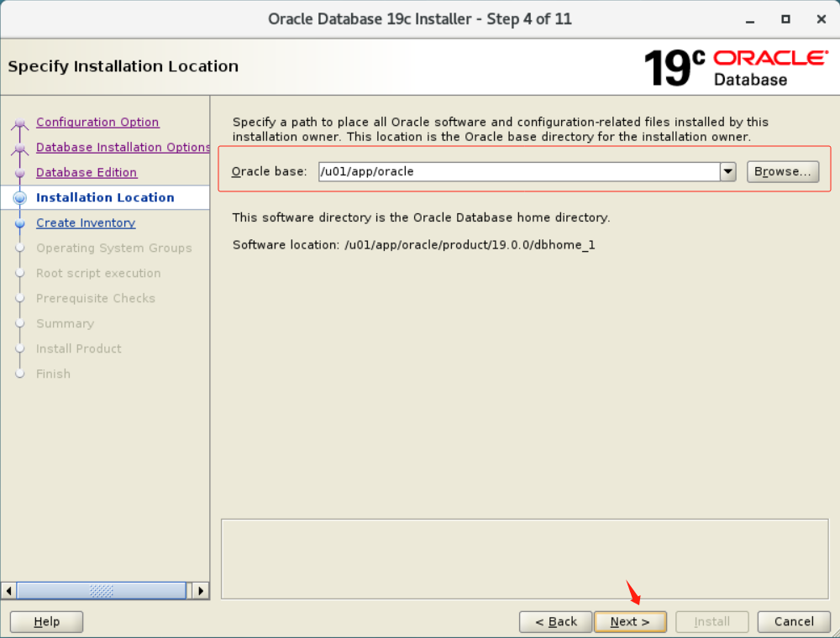Click 'This software directory is the Oracle Database home directory.'
Screen dimensions: 840x638
[421, 217]
